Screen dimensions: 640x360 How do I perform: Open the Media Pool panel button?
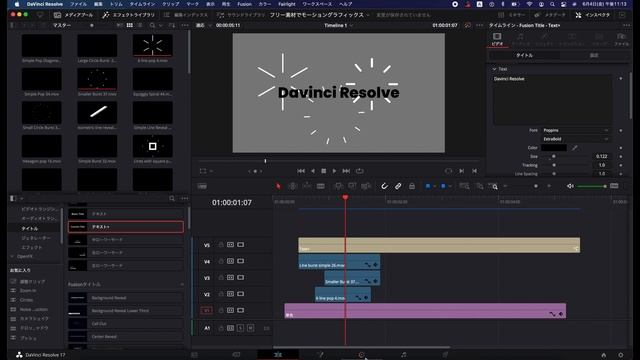coord(73,15)
